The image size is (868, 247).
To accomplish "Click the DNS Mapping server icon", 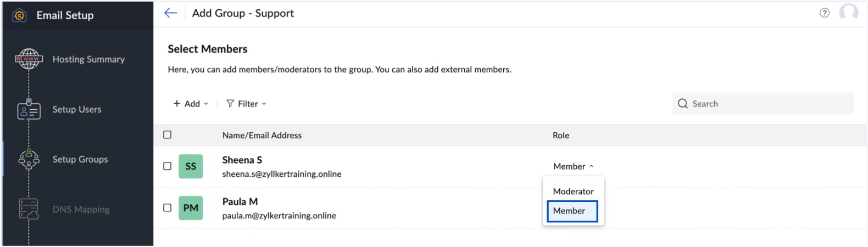I will click(29, 209).
